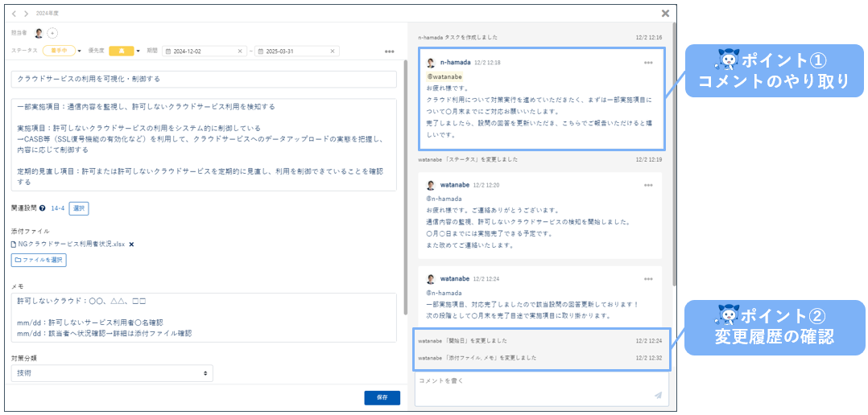868x415 pixels.
Task: Click into the task description text area
Action: 204,145
